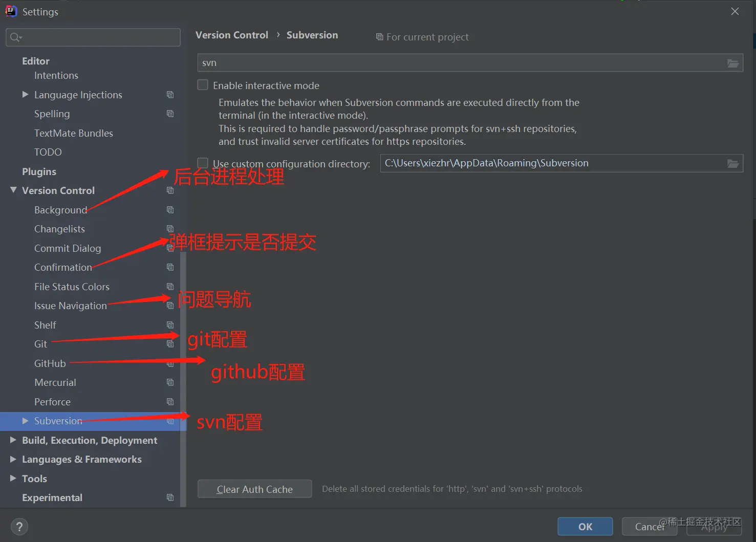
Task: Select Mercurial in the settings tree
Action: 55,382
